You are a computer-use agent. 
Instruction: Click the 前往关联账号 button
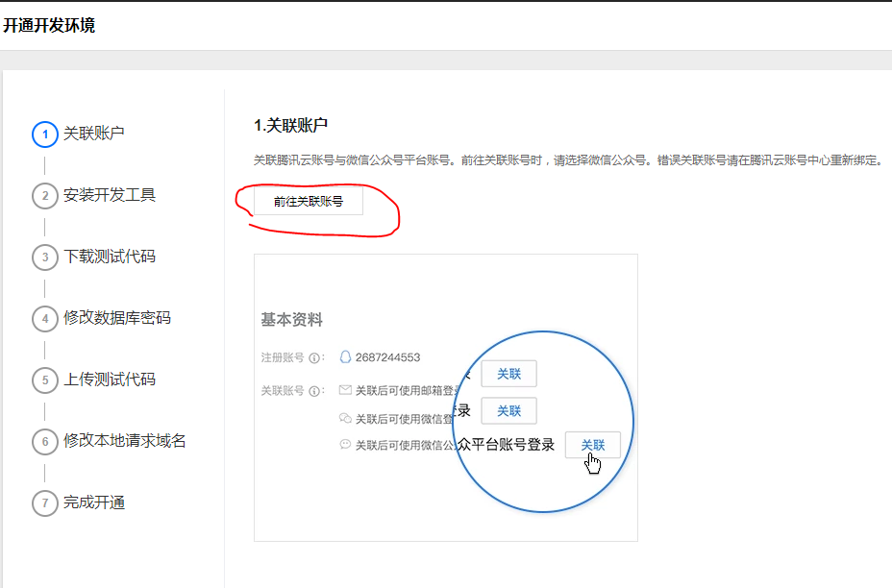pos(310,200)
